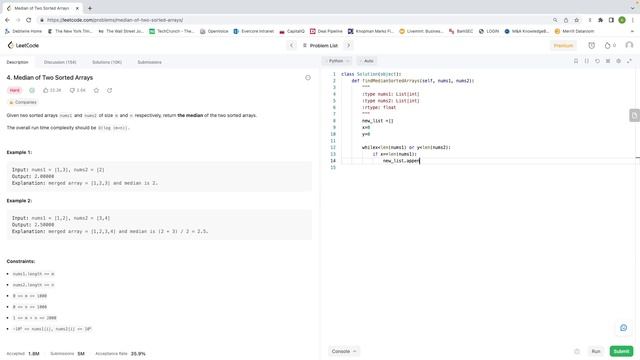
Task: Click the circle icon right of the title
Action: [308, 78]
